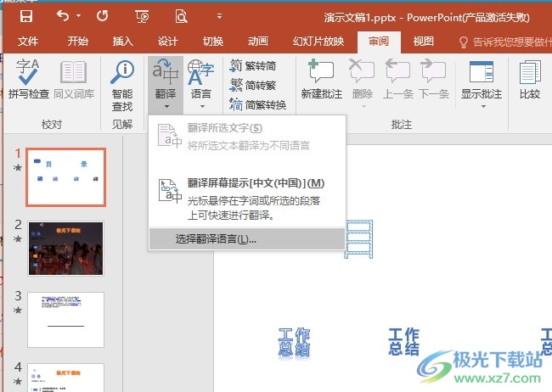The height and width of the screenshot is (392, 552).
Task: Choose 翻译所选文字(S) menu item
Action: coord(247,137)
